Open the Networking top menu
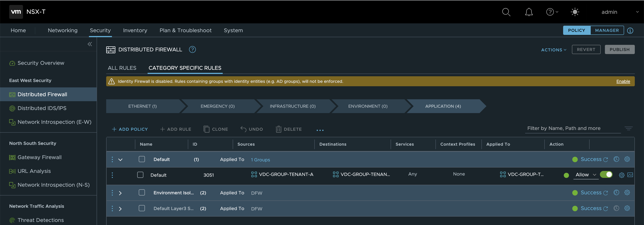This screenshot has height=225, width=644. pos(62,30)
